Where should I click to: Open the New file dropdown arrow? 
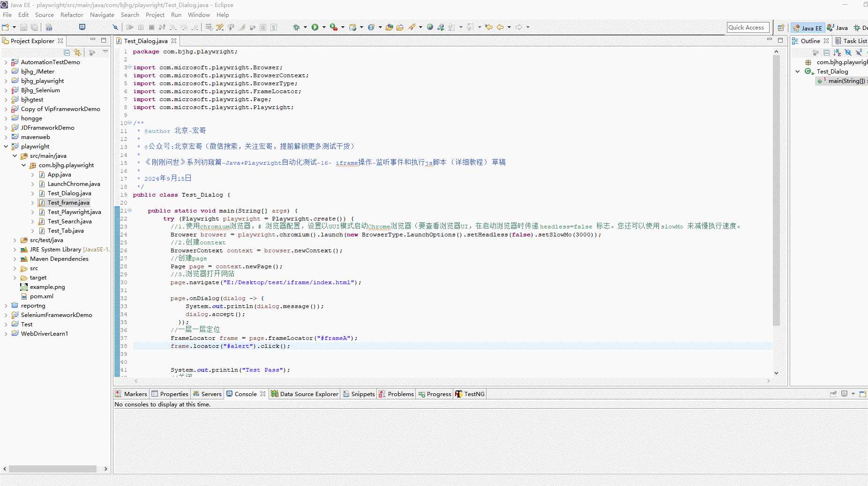tap(14, 27)
